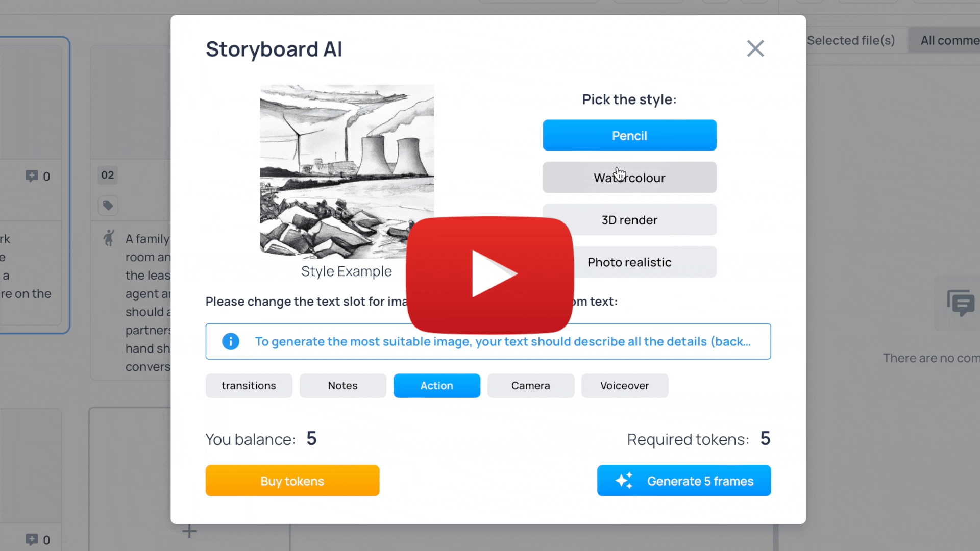Click the tag icon on frame 02
The height and width of the screenshot is (551, 980).
click(107, 205)
